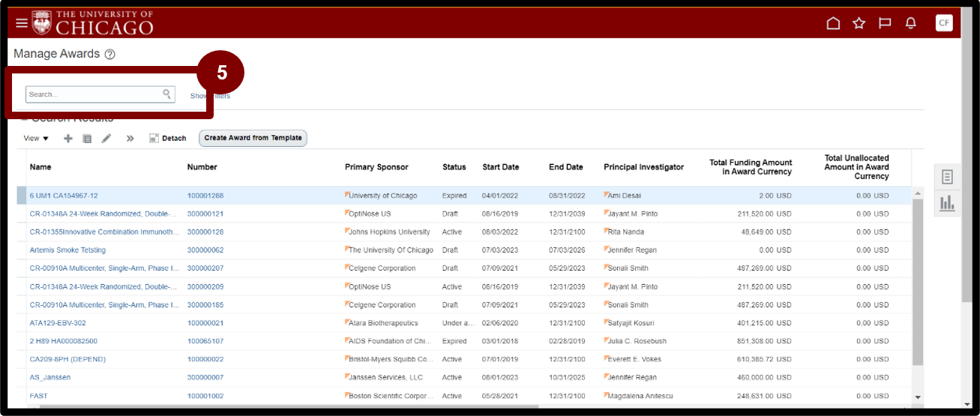Screen dimensions: 980x416
Task: Open the CF user profile menu
Action: 944,23
